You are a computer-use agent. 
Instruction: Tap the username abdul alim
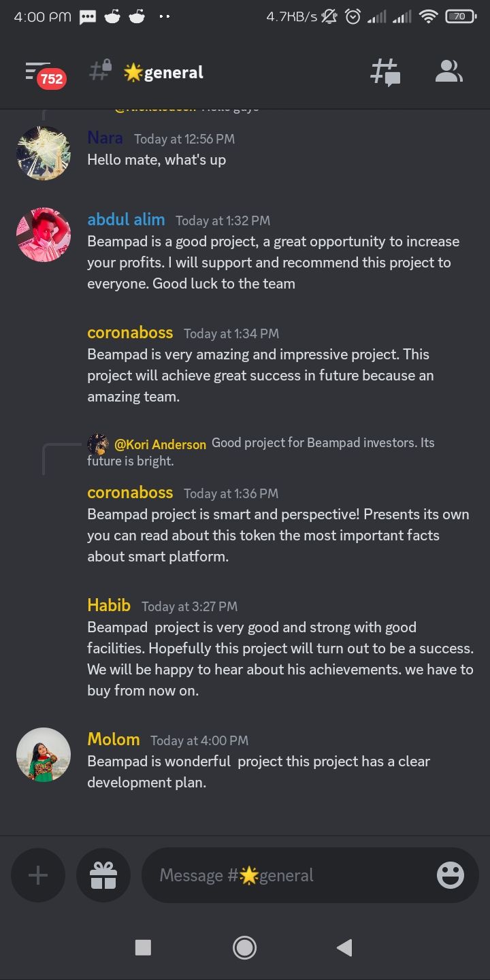click(126, 220)
